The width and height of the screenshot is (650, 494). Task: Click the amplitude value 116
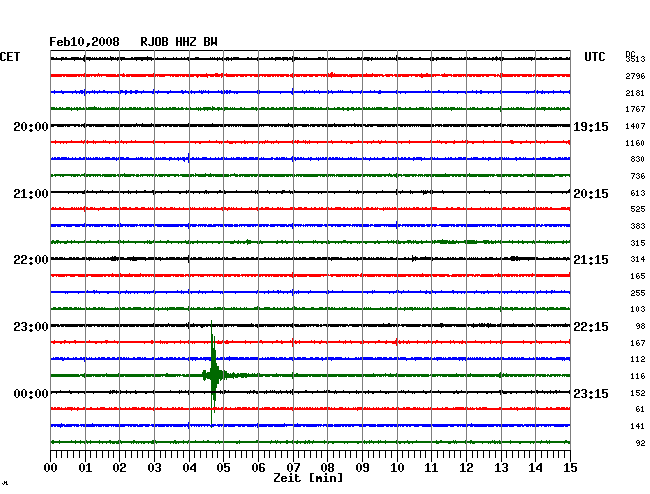point(638,376)
